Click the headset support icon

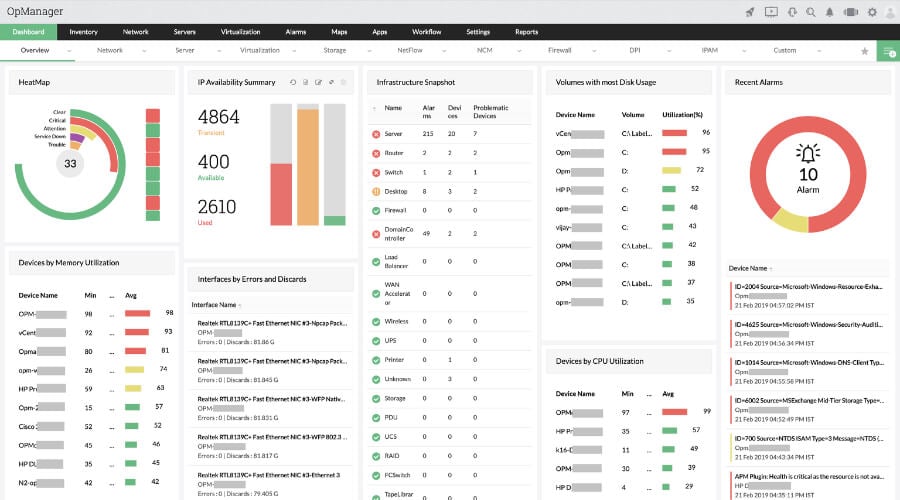pyautogui.click(x=792, y=12)
